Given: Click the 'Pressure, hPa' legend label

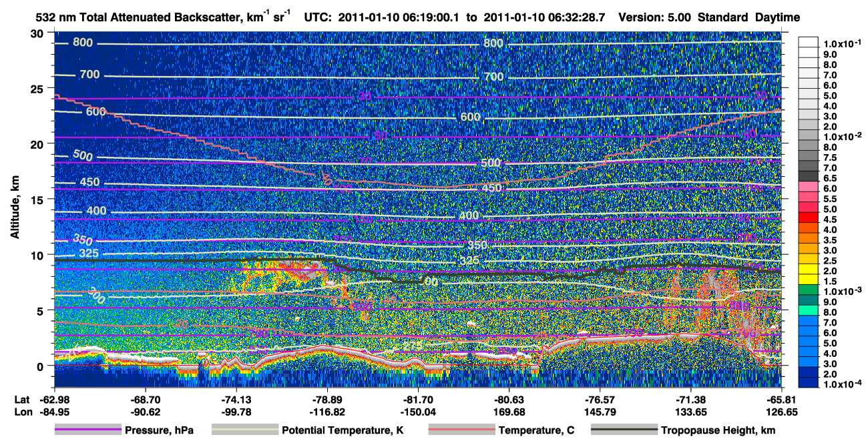Looking at the screenshot, I should [x=159, y=431].
